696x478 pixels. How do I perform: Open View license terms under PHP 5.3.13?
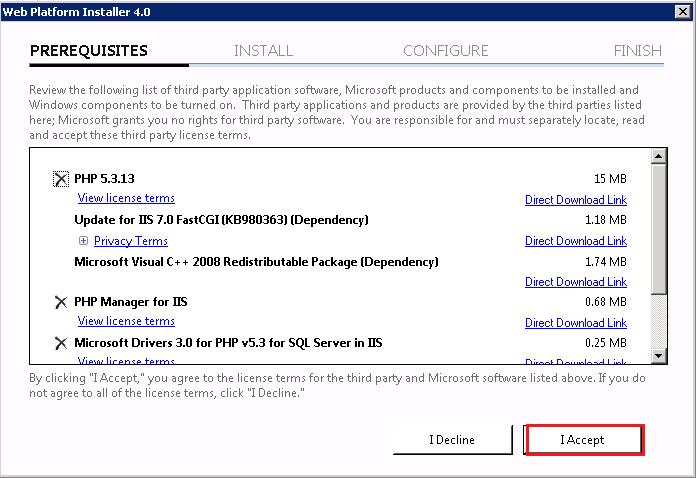click(x=126, y=199)
